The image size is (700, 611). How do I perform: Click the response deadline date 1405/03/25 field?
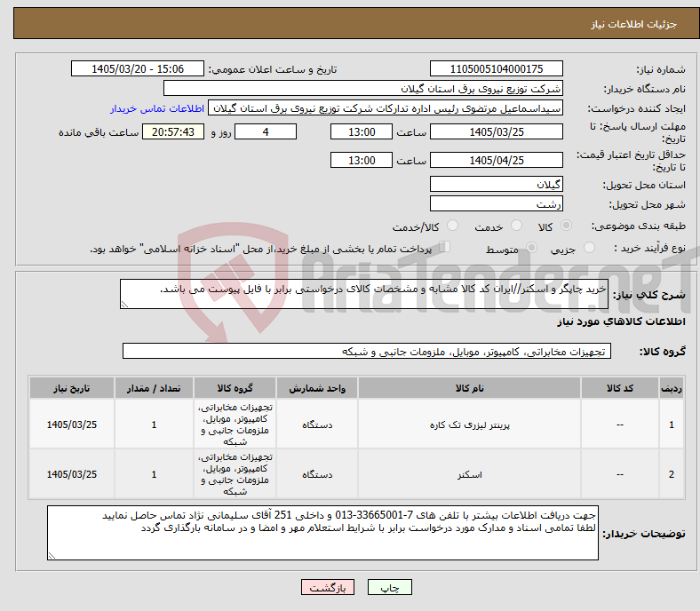coord(496,132)
